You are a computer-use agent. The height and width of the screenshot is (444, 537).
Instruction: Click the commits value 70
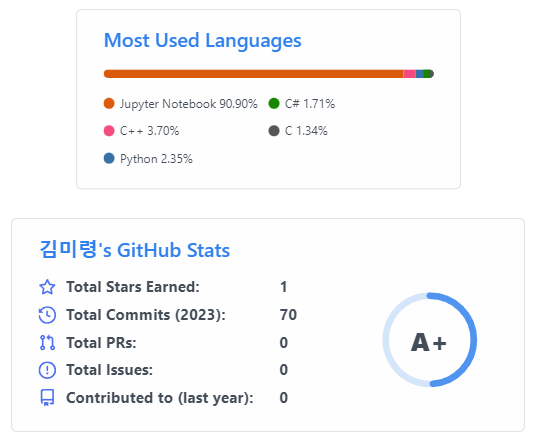288,315
